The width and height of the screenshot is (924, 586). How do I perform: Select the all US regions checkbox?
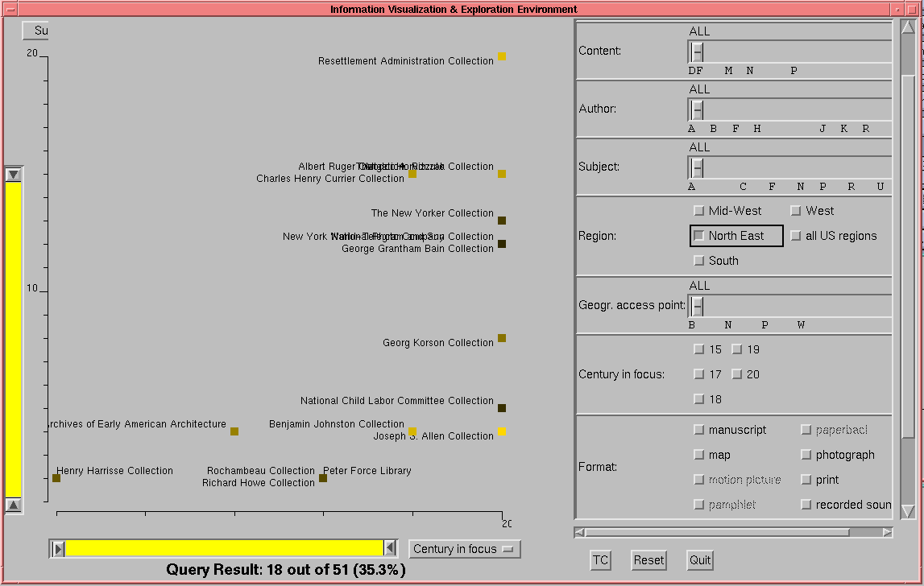point(796,236)
